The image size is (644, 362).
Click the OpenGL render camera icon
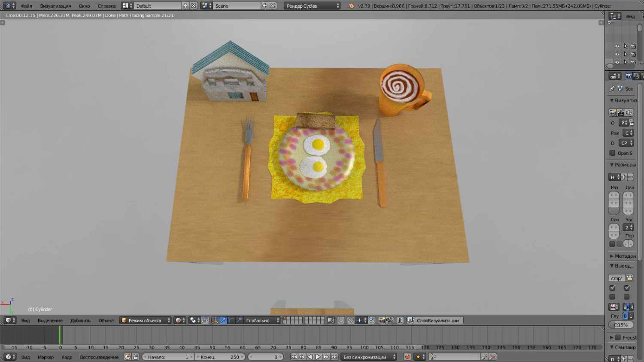point(382,320)
